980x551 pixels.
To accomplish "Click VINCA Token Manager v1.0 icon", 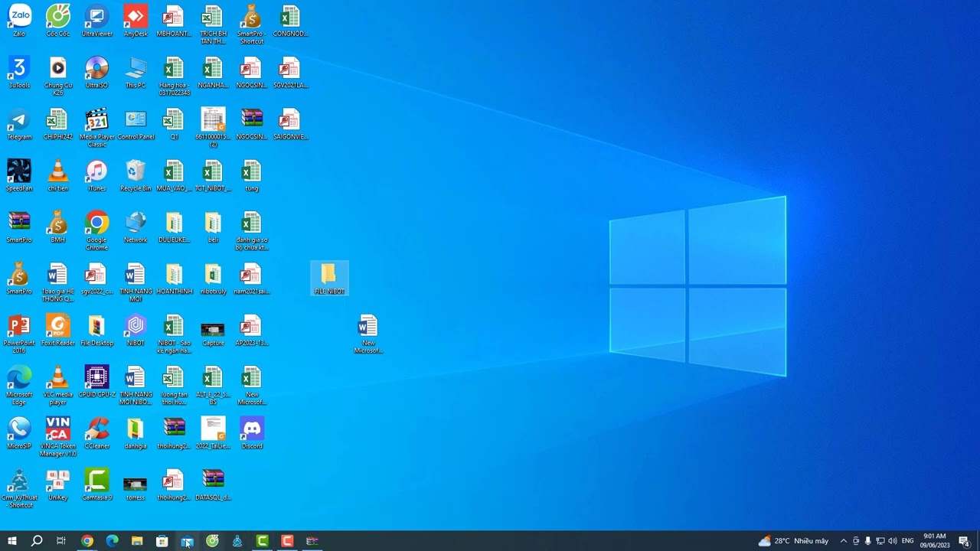I will point(58,436).
